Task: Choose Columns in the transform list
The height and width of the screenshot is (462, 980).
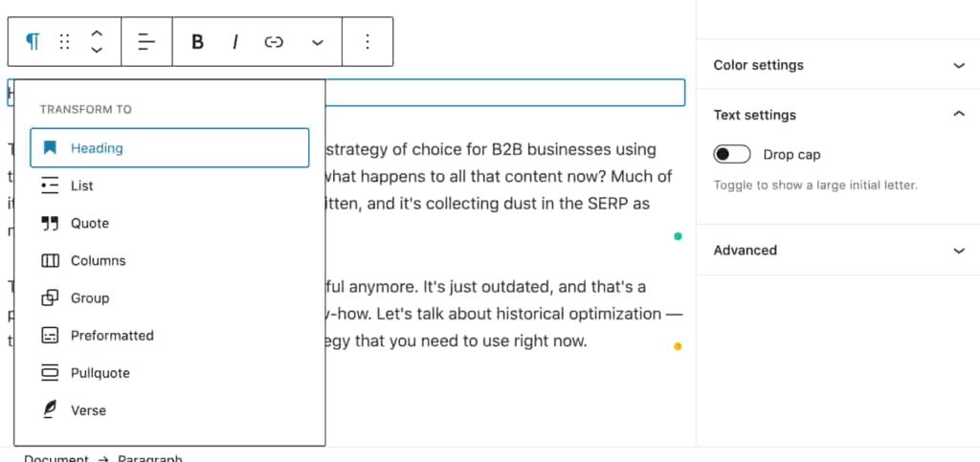Action: [98, 260]
